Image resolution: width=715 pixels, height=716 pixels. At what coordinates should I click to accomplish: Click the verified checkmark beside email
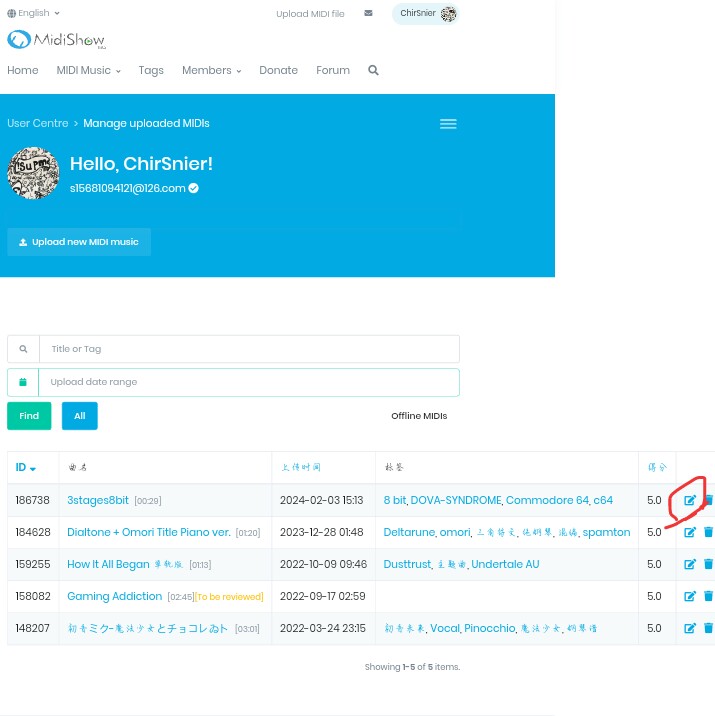[193, 188]
